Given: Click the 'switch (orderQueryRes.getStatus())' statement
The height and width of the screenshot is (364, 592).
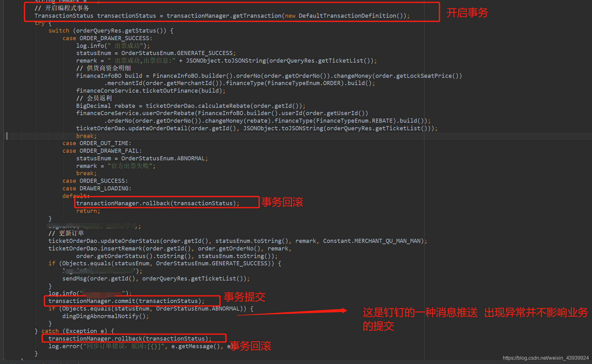Looking at the screenshot, I should point(111,31).
